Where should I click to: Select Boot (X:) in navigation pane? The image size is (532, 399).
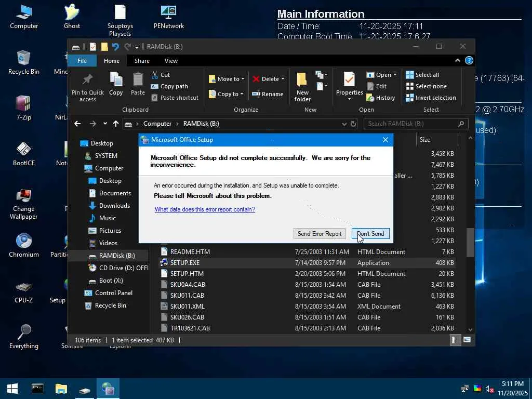111,281
